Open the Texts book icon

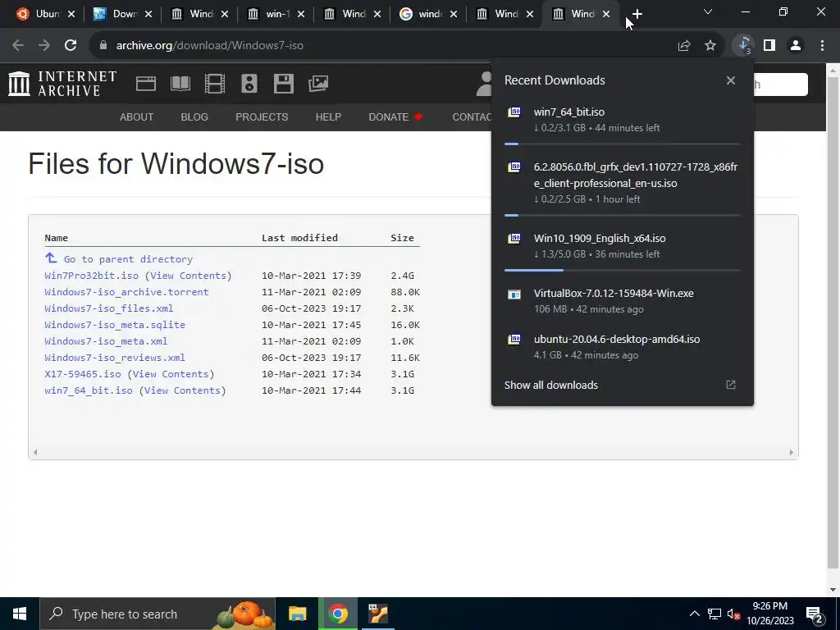pyautogui.click(x=180, y=84)
